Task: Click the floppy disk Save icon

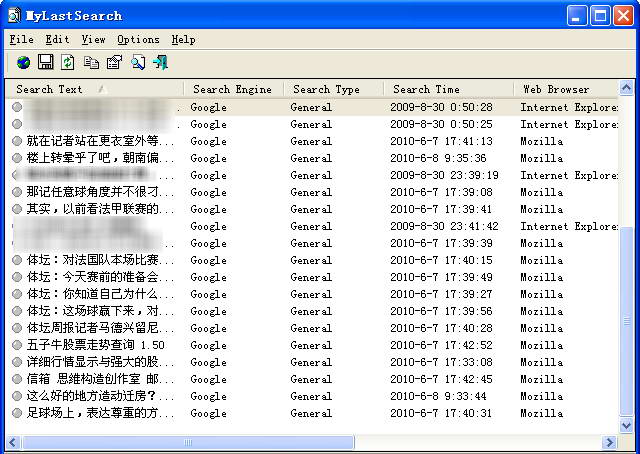Action: pos(45,62)
